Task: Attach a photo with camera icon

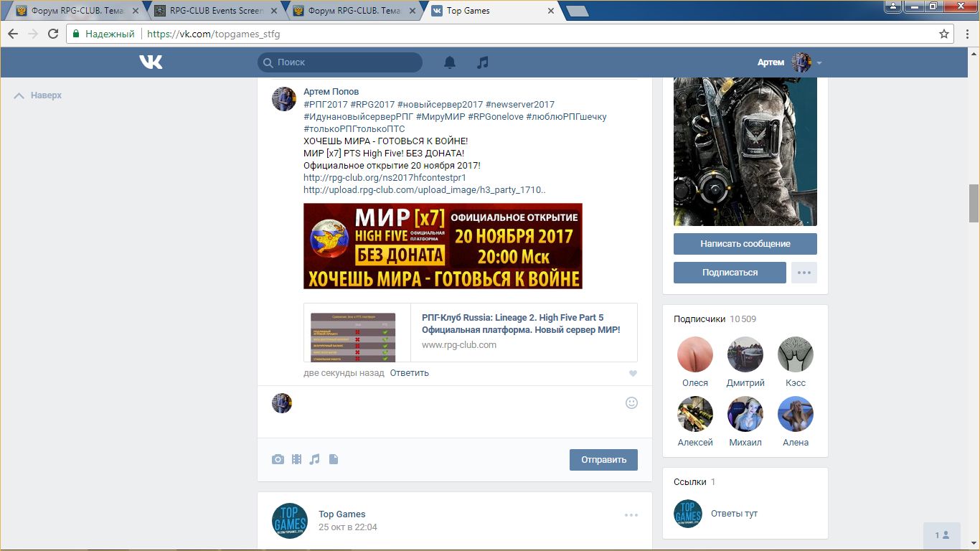Action: pyautogui.click(x=278, y=459)
